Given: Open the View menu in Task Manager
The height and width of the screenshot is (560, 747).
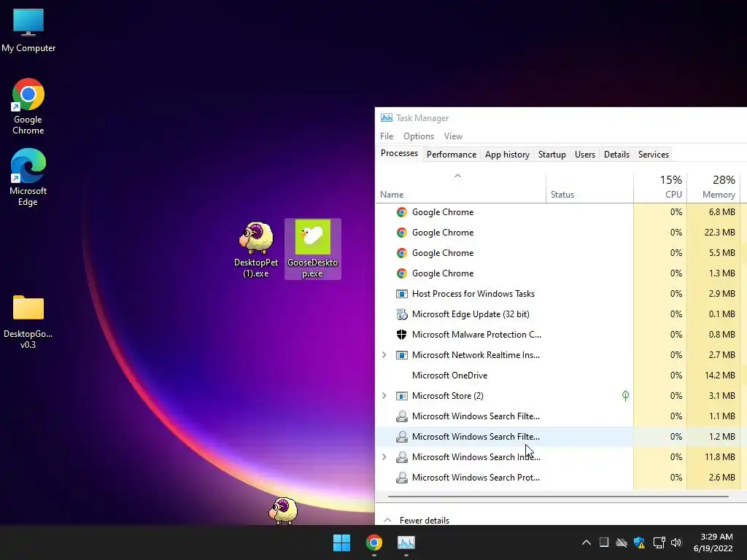Looking at the screenshot, I should point(453,136).
